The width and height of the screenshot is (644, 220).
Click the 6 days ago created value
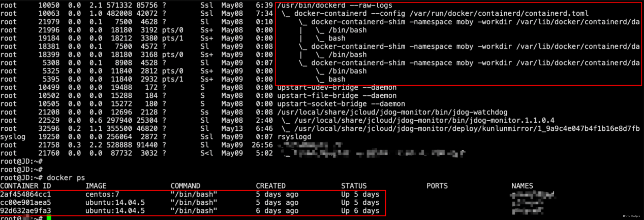point(277,211)
